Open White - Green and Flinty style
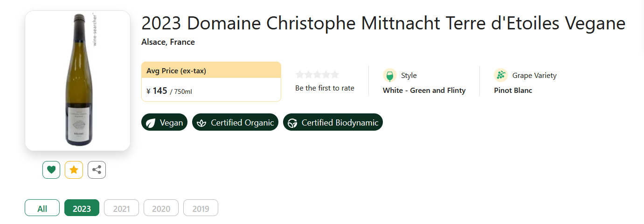 pos(424,91)
